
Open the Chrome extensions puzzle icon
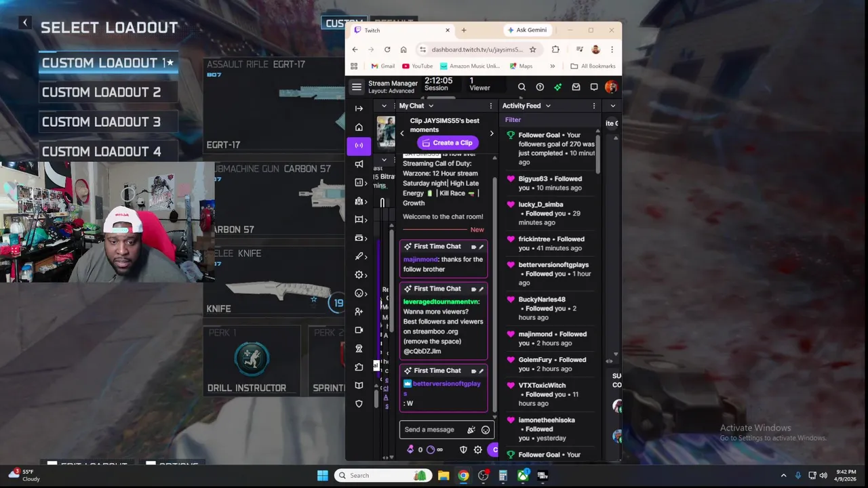click(555, 49)
